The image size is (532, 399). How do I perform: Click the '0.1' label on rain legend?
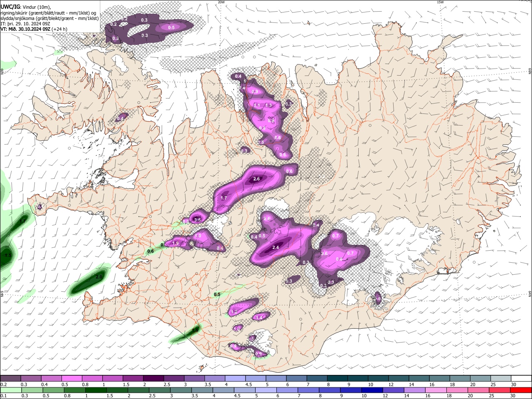tap(4, 396)
